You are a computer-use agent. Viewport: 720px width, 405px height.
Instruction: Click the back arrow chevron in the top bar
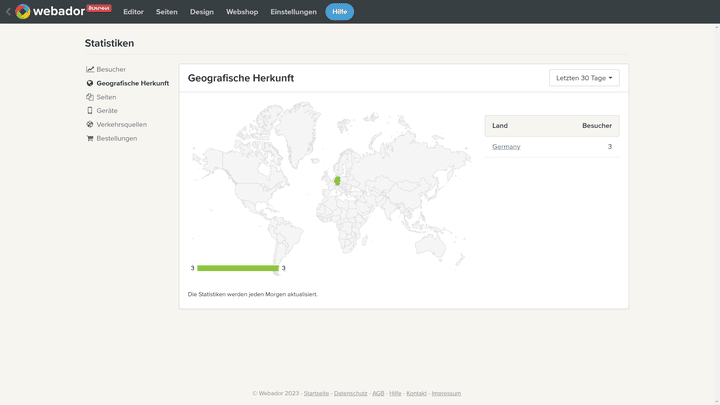click(8, 12)
